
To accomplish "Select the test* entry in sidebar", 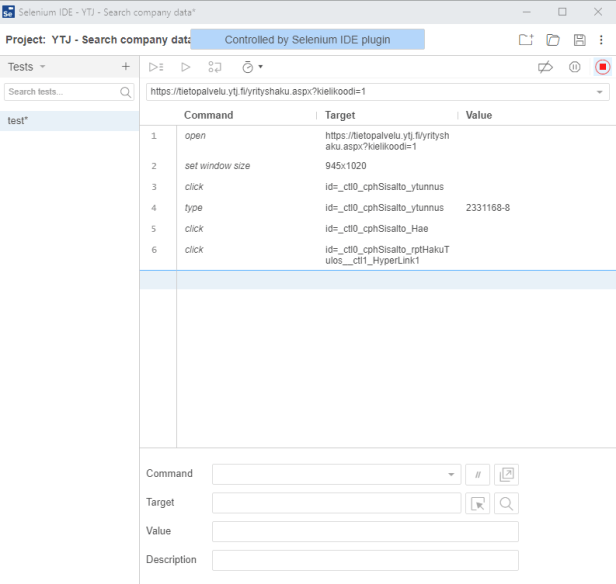I will (70, 121).
